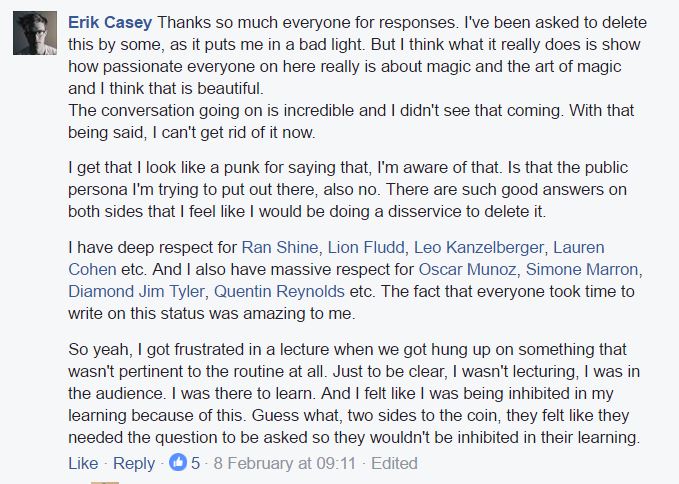View the 5 reactions count
This screenshot has height=484, width=679.
[196, 463]
